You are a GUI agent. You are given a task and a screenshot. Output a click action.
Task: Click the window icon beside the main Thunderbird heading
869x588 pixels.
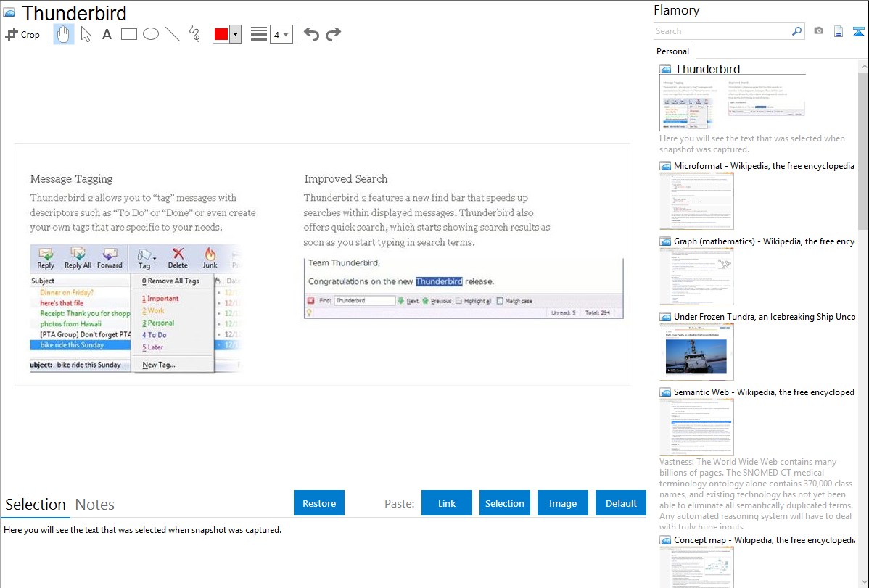click(x=9, y=12)
